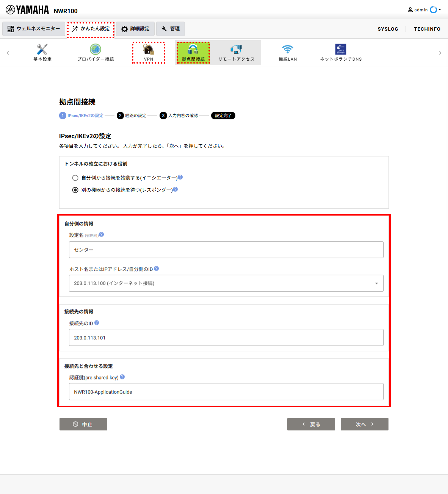Click the IPsec/IKEv2の設定 step text
Screen dimensions: 448x494
pos(85,116)
